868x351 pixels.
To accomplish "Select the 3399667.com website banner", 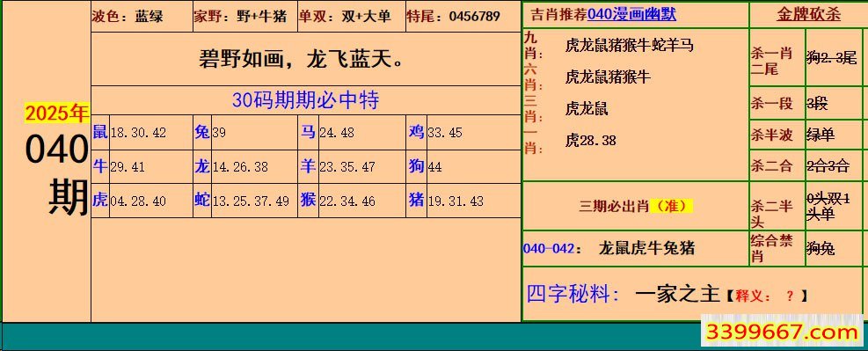I will tap(782, 333).
